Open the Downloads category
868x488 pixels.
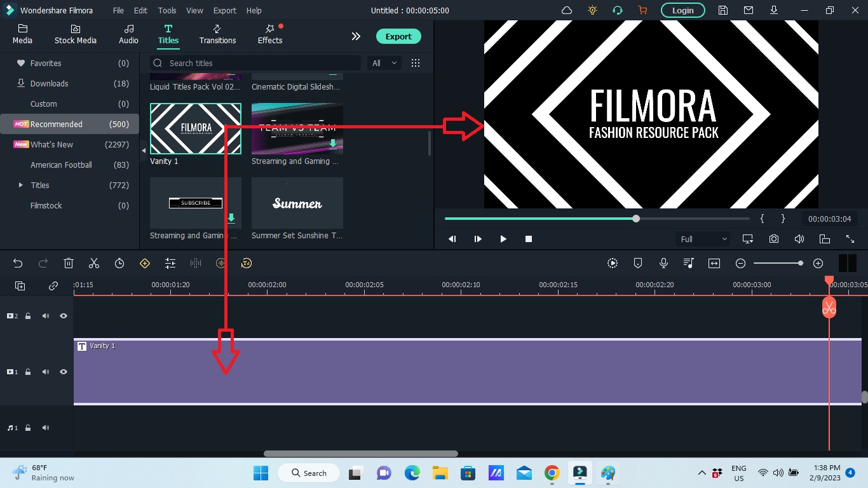[70, 83]
